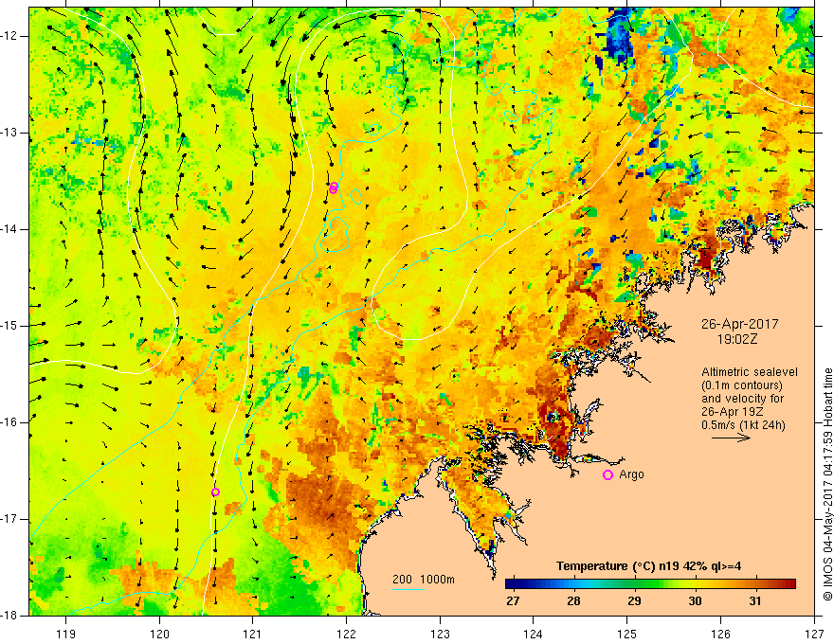The image size is (834, 644).
Task: Click longitude axis label '120'
Action: (159, 634)
